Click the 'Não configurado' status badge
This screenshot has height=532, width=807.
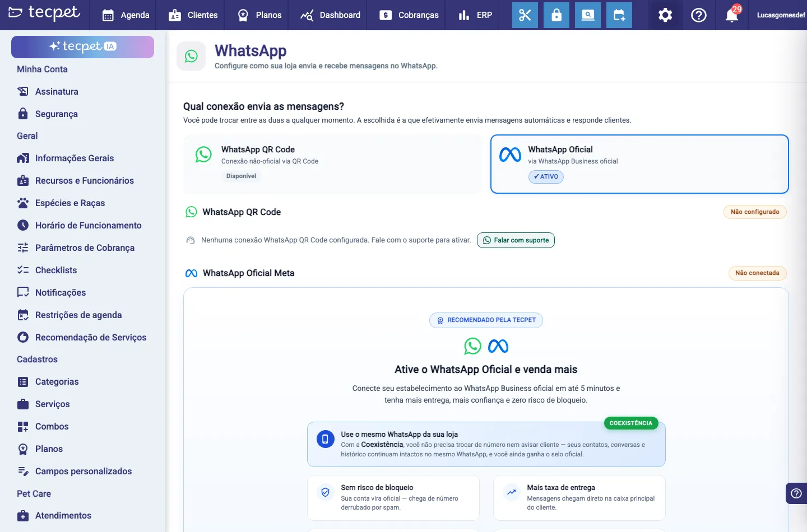coord(755,212)
